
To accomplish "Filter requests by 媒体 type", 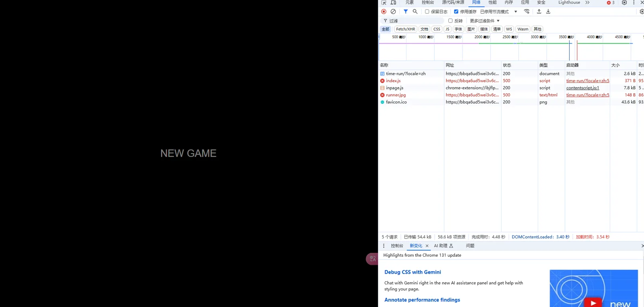I will point(484,29).
